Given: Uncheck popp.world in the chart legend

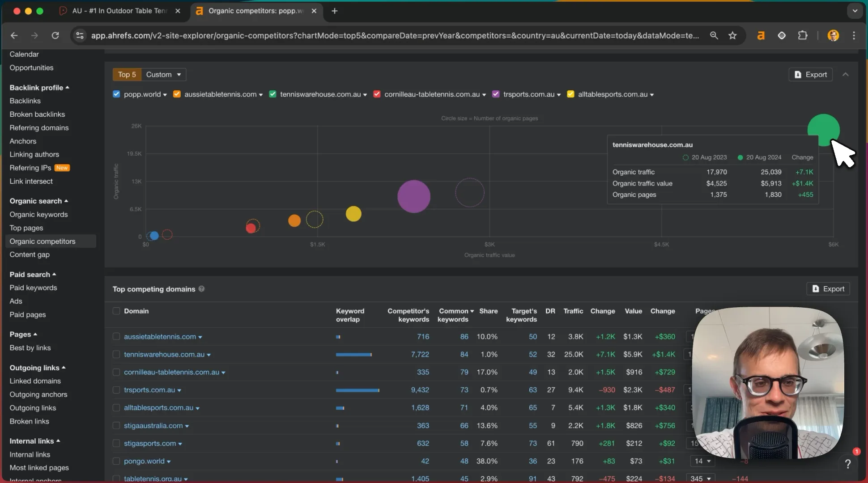Looking at the screenshot, I should 116,94.
